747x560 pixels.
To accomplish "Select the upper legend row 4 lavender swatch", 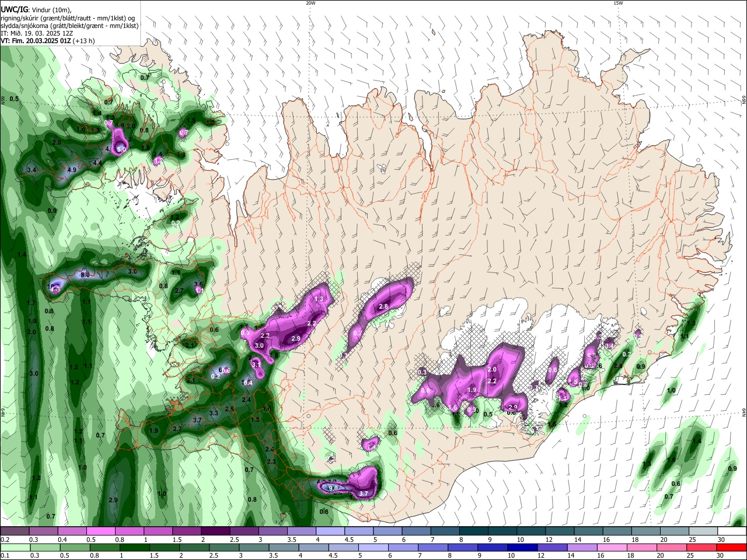I will [330, 531].
